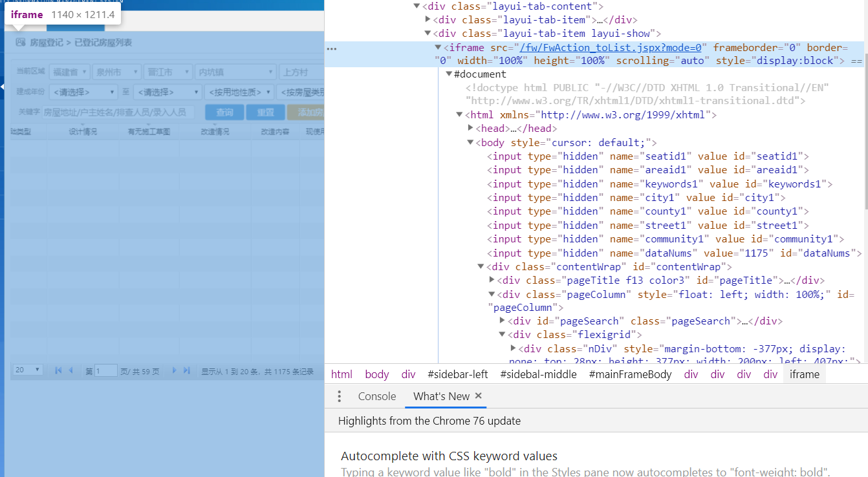This screenshot has width=868, height=477.
Task: Jump to the last page of records
Action: 186,370
